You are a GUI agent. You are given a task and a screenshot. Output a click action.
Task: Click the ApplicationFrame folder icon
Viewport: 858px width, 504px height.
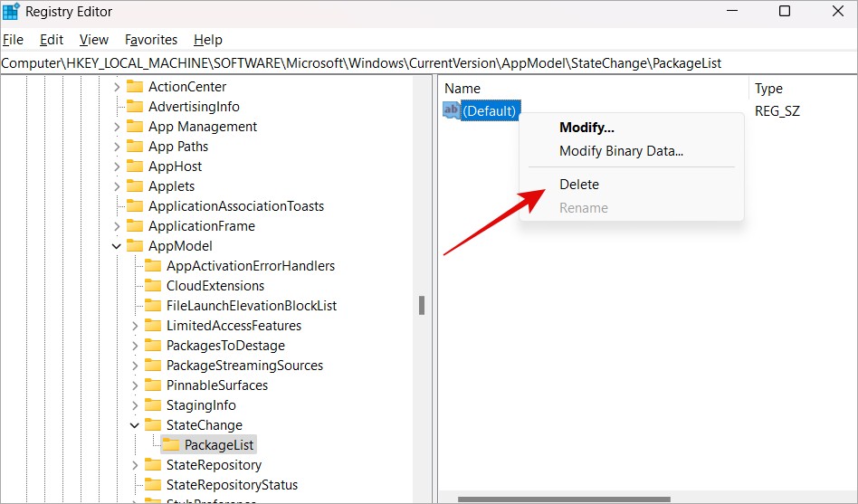[135, 225]
